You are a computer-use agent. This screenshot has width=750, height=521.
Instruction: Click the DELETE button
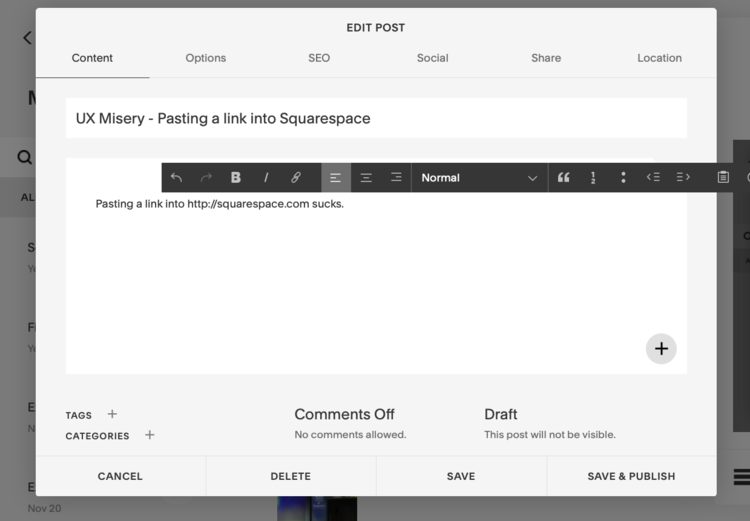pyautogui.click(x=291, y=476)
